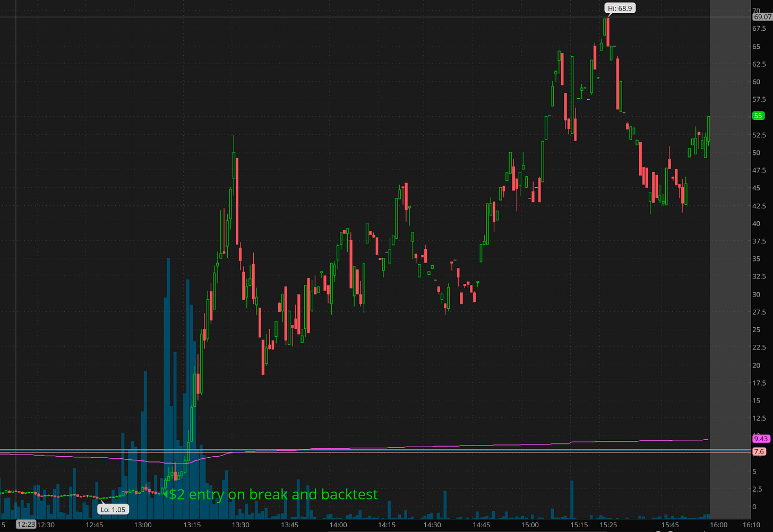
Task: Click the 12:30 time axis label
Action: coord(46,525)
